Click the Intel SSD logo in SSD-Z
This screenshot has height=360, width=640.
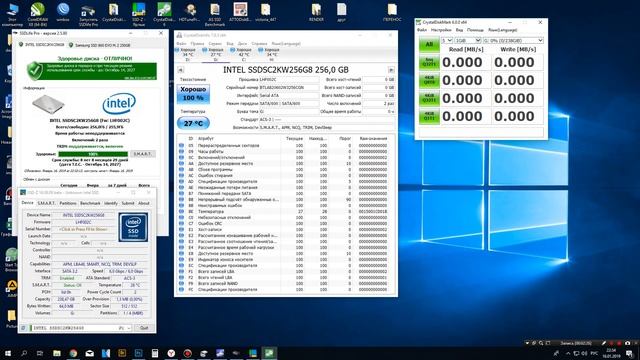point(133,227)
